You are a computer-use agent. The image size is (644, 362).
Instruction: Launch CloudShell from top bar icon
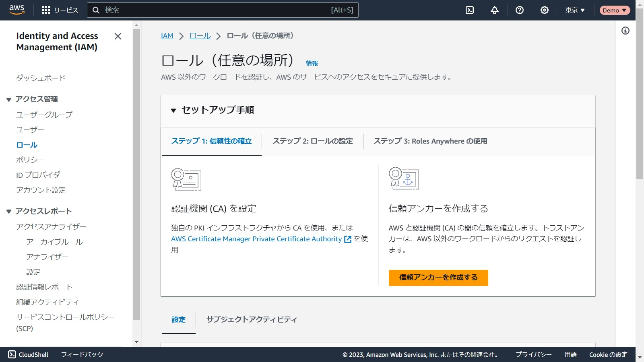coord(470,10)
